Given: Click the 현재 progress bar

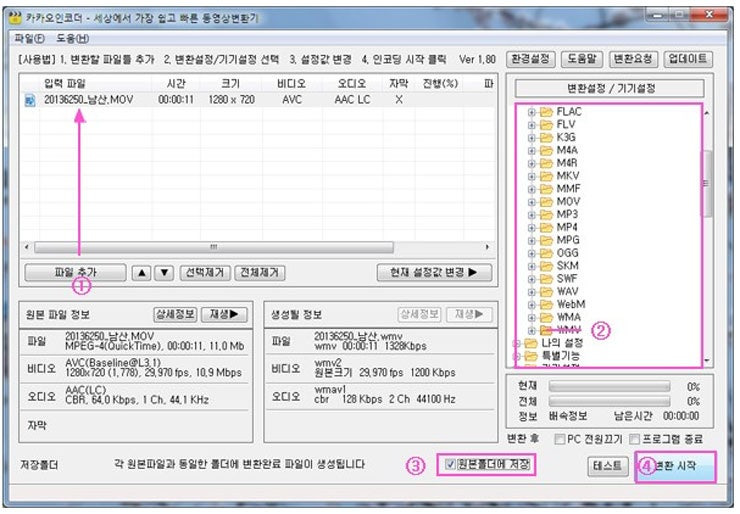Looking at the screenshot, I should [x=609, y=387].
